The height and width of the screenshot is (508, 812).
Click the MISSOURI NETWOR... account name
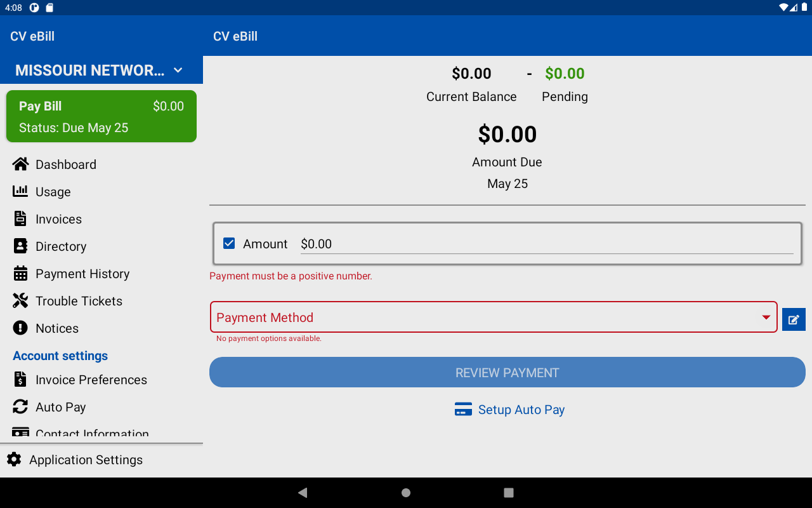pyautogui.click(x=89, y=70)
